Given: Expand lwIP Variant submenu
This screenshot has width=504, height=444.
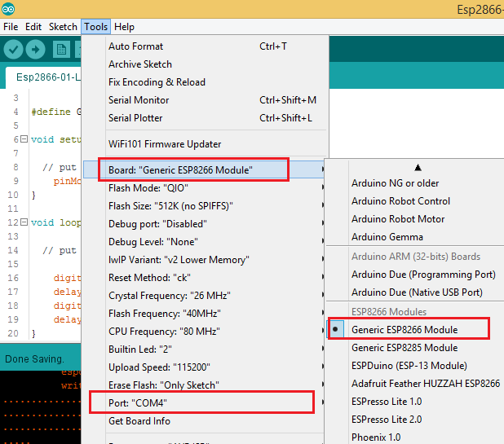Looking at the screenshot, I should tap(205, 260).
